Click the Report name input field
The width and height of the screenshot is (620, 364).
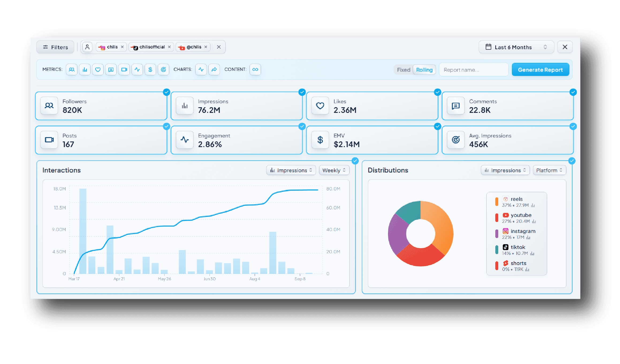tap(474, 70)
